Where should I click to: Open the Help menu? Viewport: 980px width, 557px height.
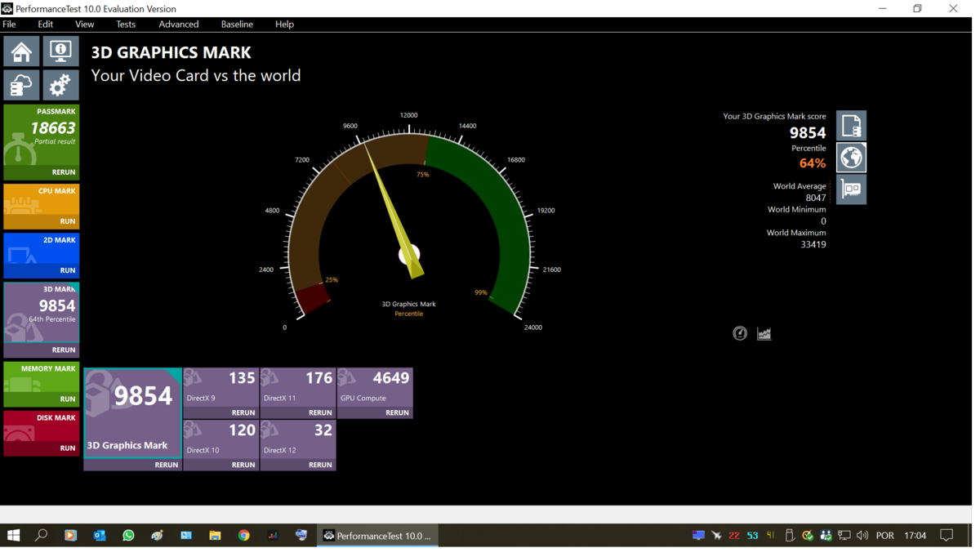(284, 25)
